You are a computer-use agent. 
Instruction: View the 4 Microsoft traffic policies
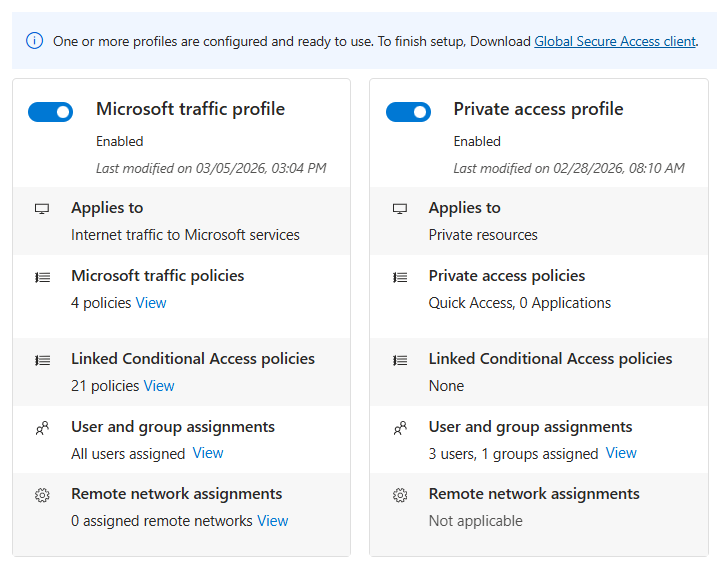click(151, 303)
